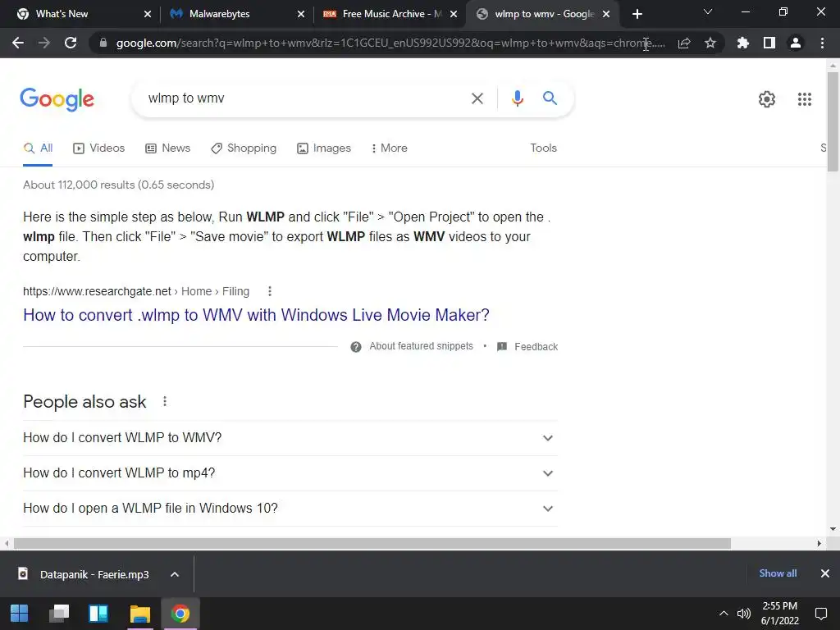The height and width of the screenshot is (630, 840).
Task: Click the horizontal scrollbar thumb
Action: (x=372, y=543)
